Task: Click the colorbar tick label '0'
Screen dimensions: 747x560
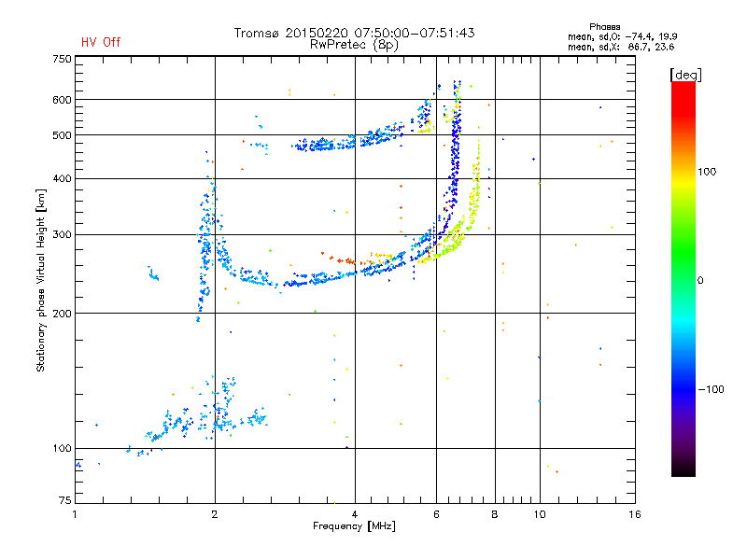Action: 700,281
